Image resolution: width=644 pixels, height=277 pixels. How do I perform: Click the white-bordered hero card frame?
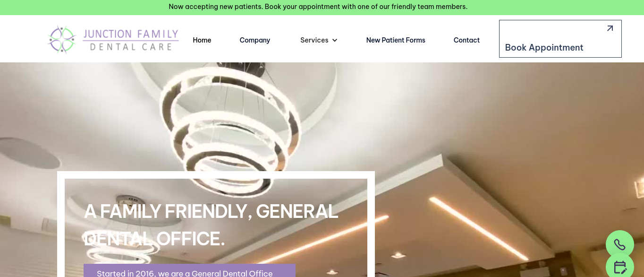[216, 224]
